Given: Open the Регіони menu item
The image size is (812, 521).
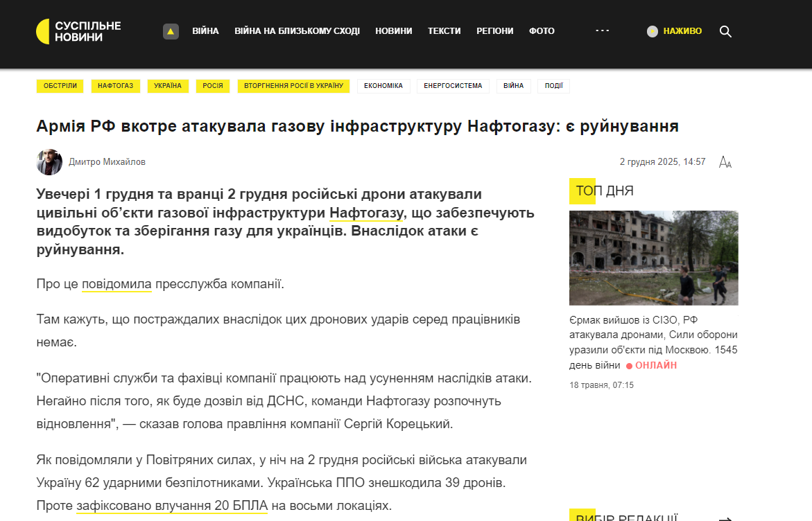Looking at the screenshot, I should click(495, 31).
